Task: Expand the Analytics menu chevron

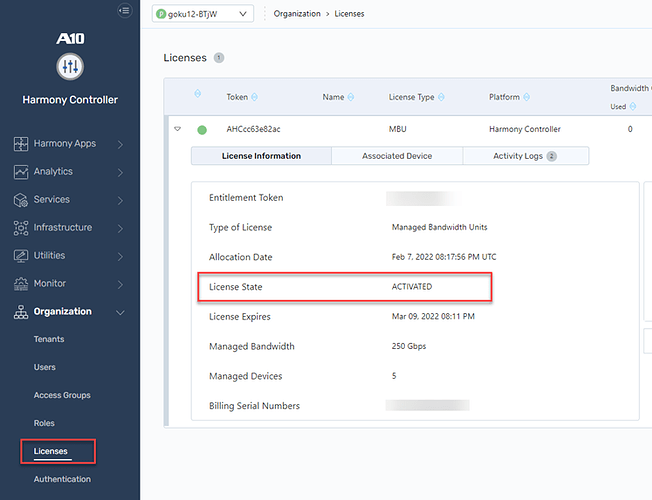Action: coord(120,172)
